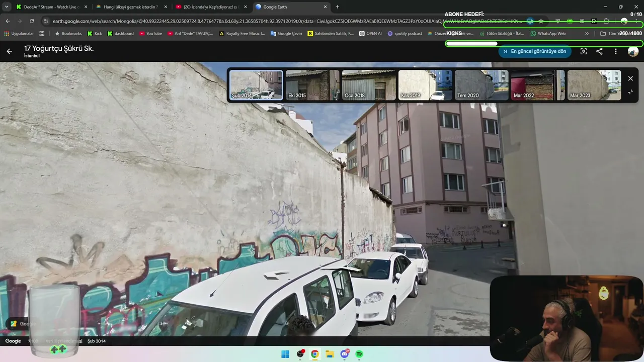Open the dashboard bookmark

click(121, 34)
